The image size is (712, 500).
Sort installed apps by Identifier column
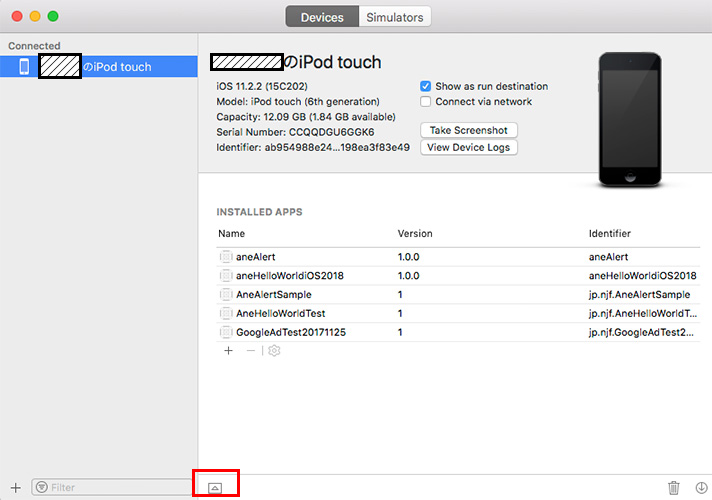(610, 234)
